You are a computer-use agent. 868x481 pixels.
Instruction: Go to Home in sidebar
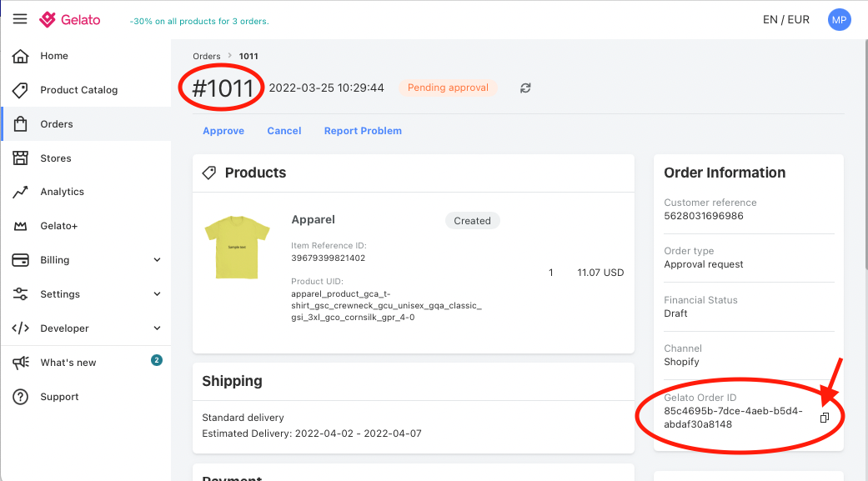tap(54, 56)
